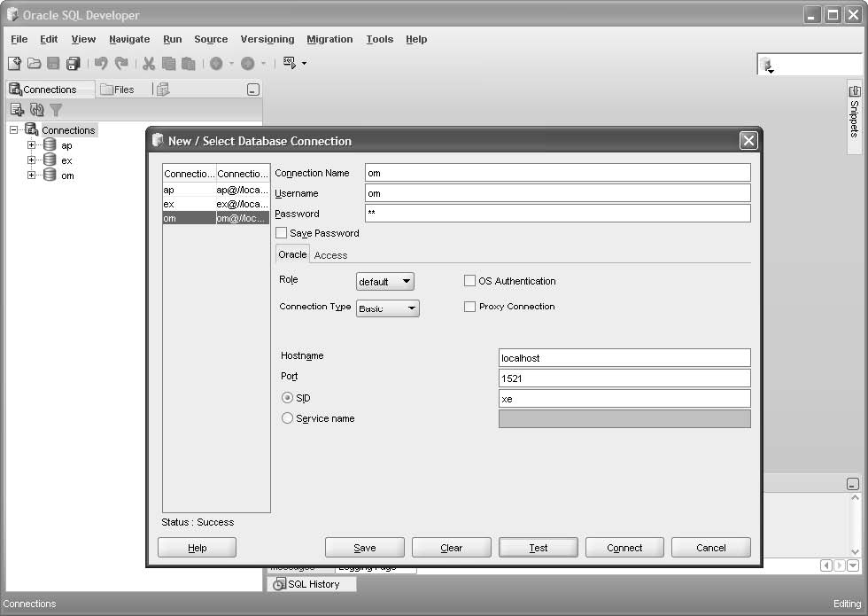868x616 pixels.
Task: Open the Forward history dropdown arrow
Action: click(263, 64)
